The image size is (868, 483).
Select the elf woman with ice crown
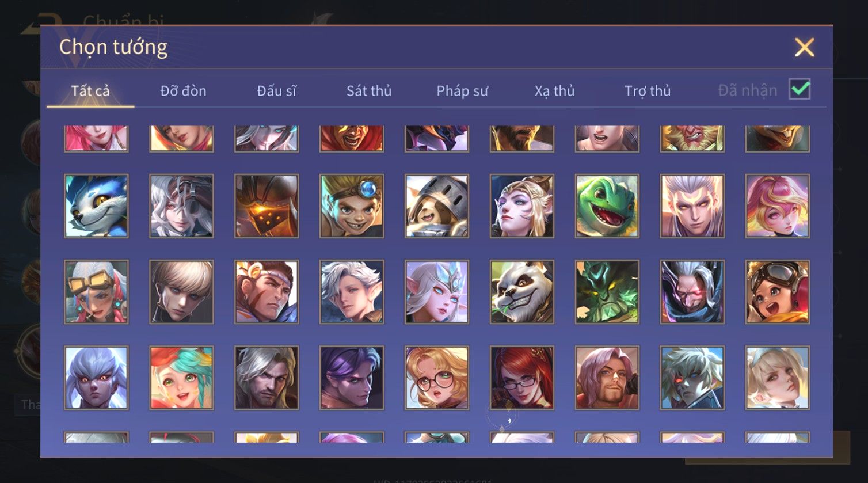click(437, 292)
